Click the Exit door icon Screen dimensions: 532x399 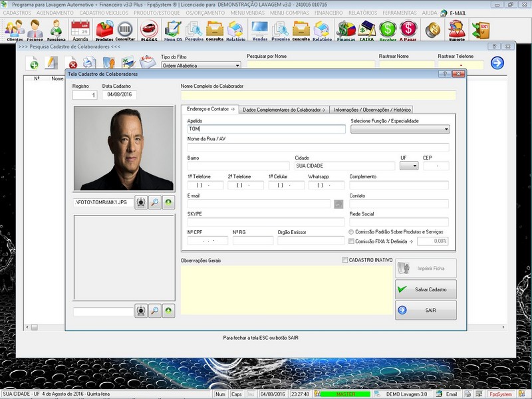coord(481,30)
